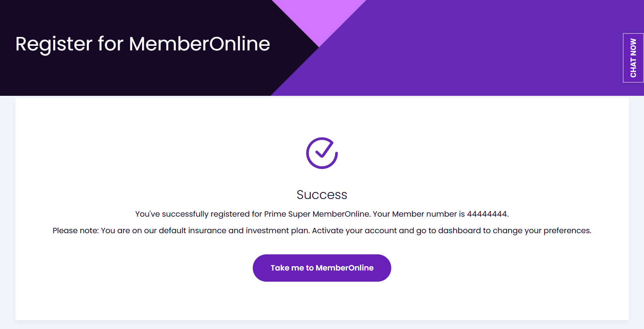Click the Please note label text
Screen dimensions: 644x329
pyautogui.click(x=75, y=230)
